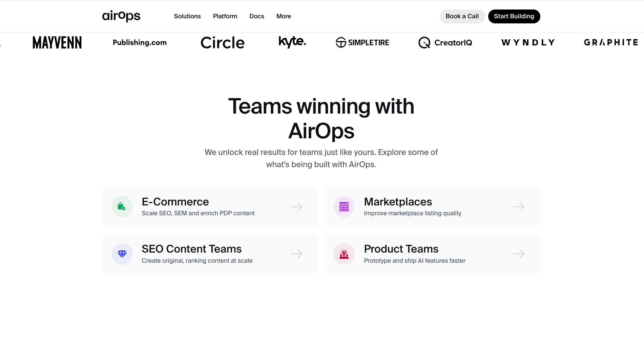Click the red Product Teams icon
This screenshot has height=337, width=644.
click(x=344, y=254)
